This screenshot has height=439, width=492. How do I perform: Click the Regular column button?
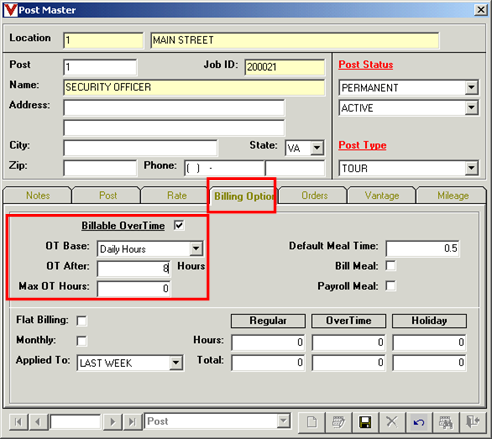coord(268,321)
